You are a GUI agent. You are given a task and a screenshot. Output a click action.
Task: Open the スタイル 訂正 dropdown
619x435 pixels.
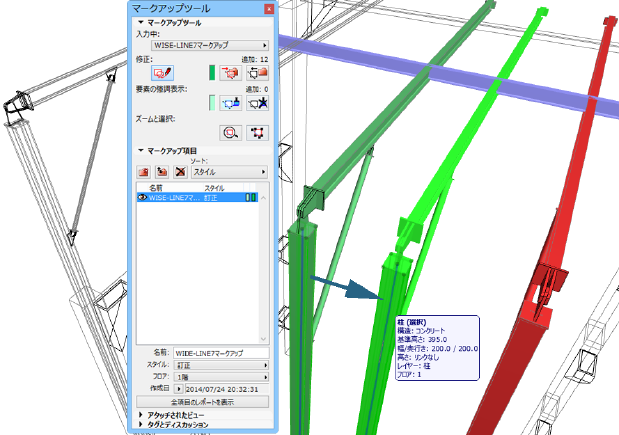click(219, 365)
